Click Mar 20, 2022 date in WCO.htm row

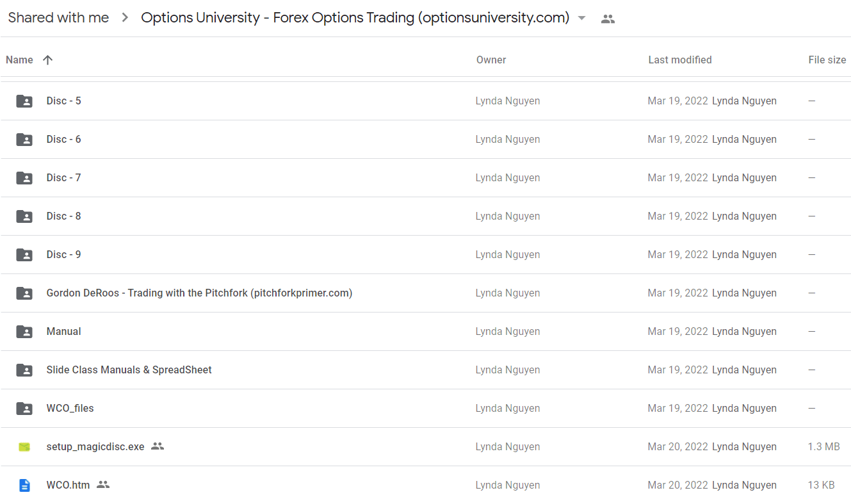tap(678, 485)
